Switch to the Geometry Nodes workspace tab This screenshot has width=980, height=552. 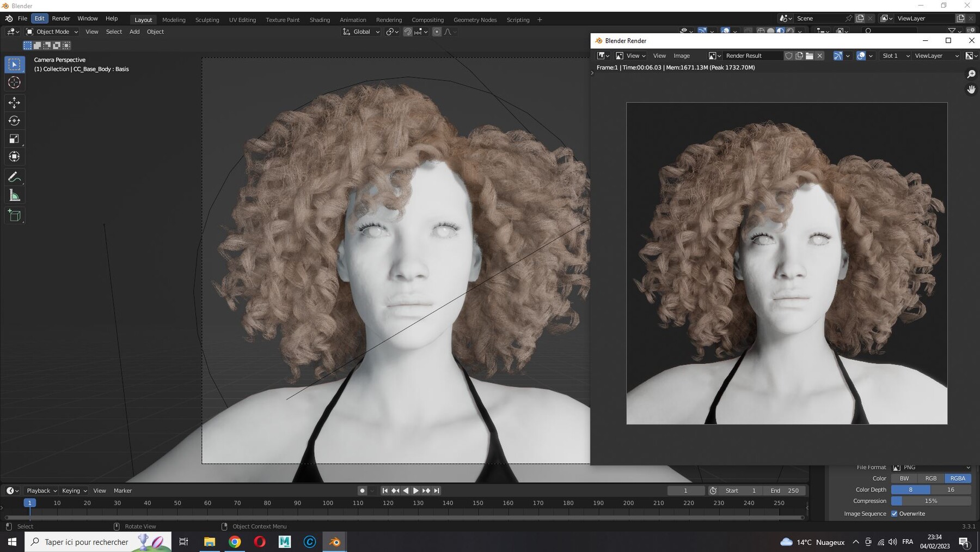[x=475, y=20]
